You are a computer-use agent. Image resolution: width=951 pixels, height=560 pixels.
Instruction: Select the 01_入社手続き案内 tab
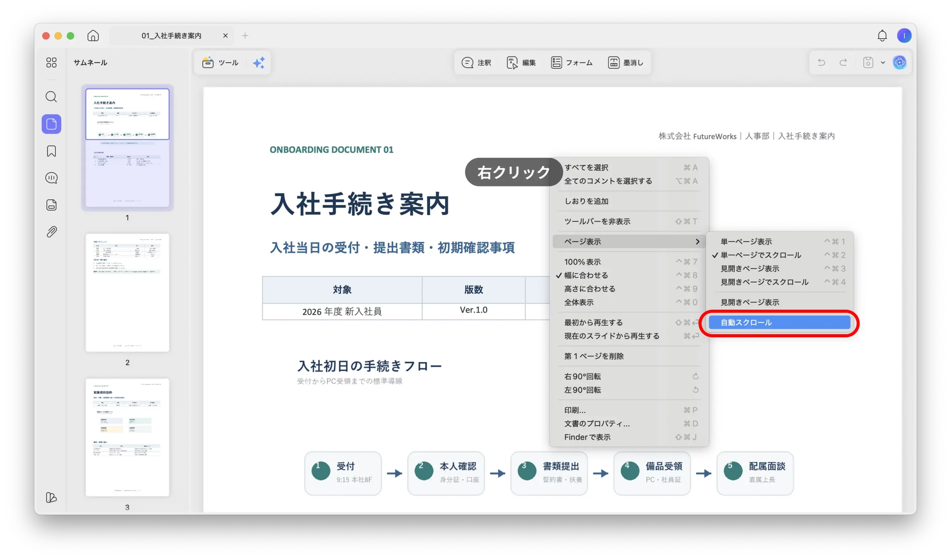[x=171, y=36]
